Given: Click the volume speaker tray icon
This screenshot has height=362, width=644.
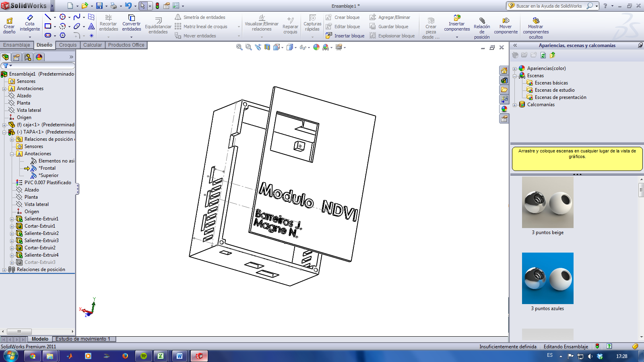Looking at the screenshot, I should 590,356.
